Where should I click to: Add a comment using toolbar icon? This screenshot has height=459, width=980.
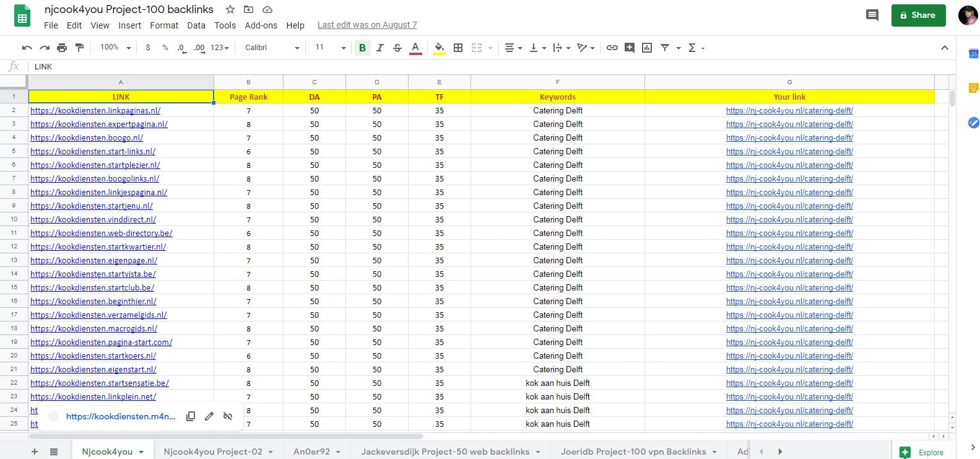point(629,48)
